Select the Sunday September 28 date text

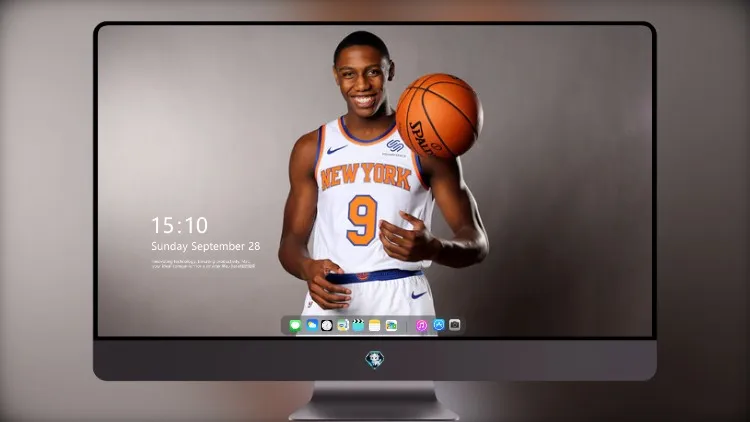(206, 246)
